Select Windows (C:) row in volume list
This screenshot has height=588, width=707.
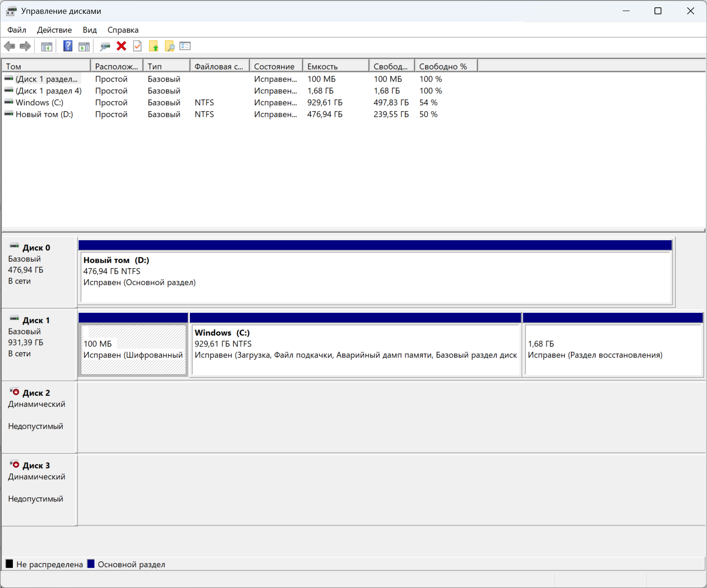40,102
